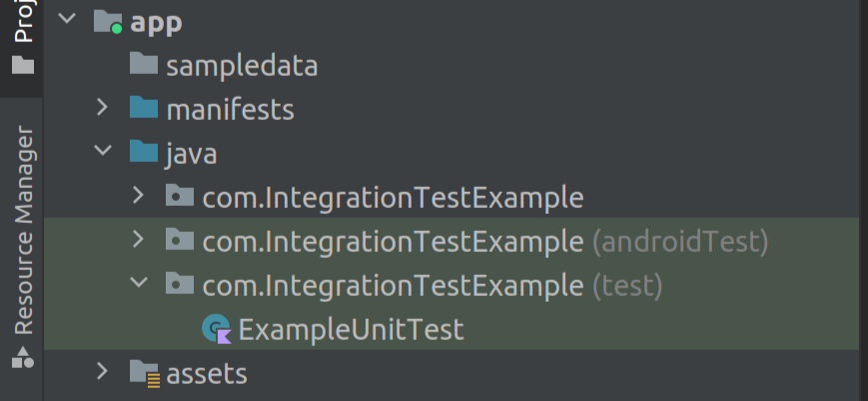Viewport: 868px width, 401px height.
Task: Click the assets folder icon
Action: 145,373
